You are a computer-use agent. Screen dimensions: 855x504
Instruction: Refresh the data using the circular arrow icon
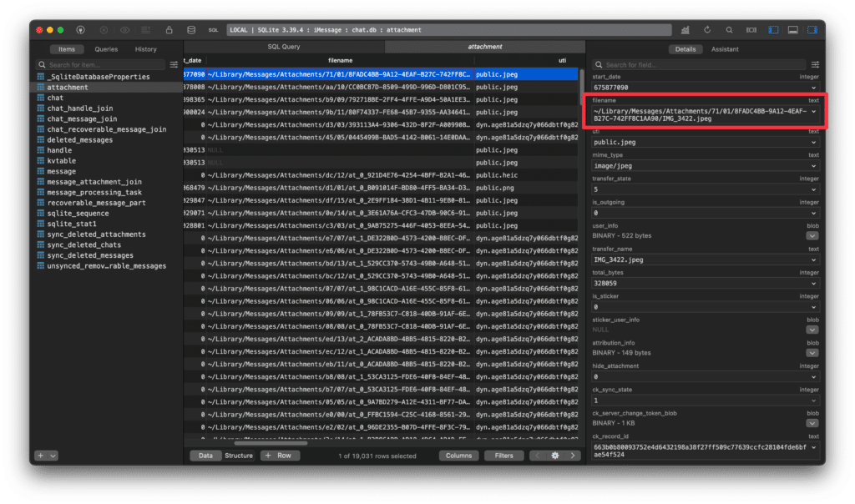pos(707,28)
